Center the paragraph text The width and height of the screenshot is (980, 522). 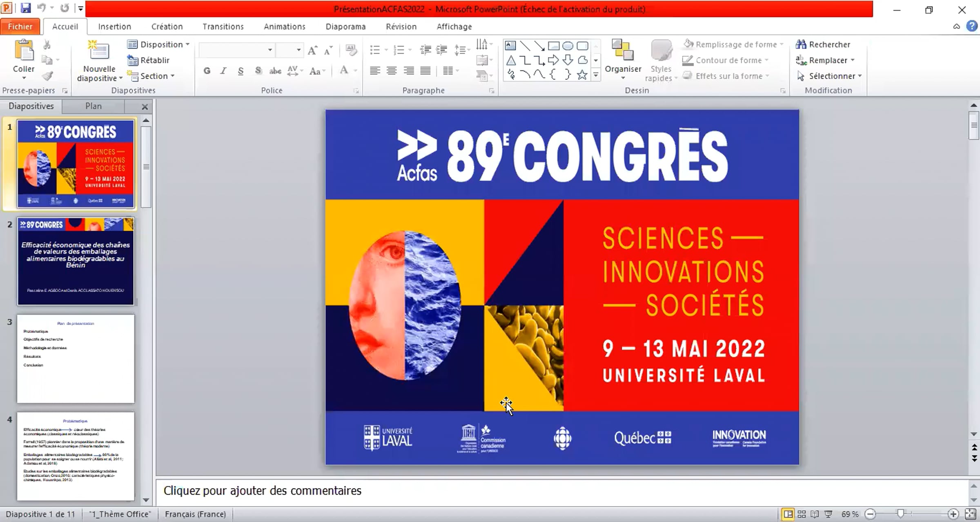pyautogui.click(x=392, y=71)
